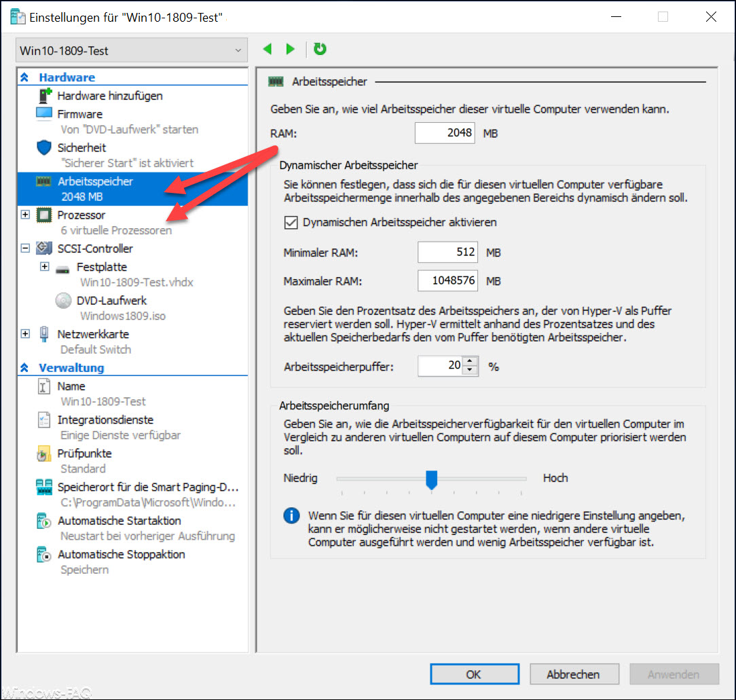
Task: Collapse the Hardware section chevron
Action: pyautogui.click(x=25, y=77)
